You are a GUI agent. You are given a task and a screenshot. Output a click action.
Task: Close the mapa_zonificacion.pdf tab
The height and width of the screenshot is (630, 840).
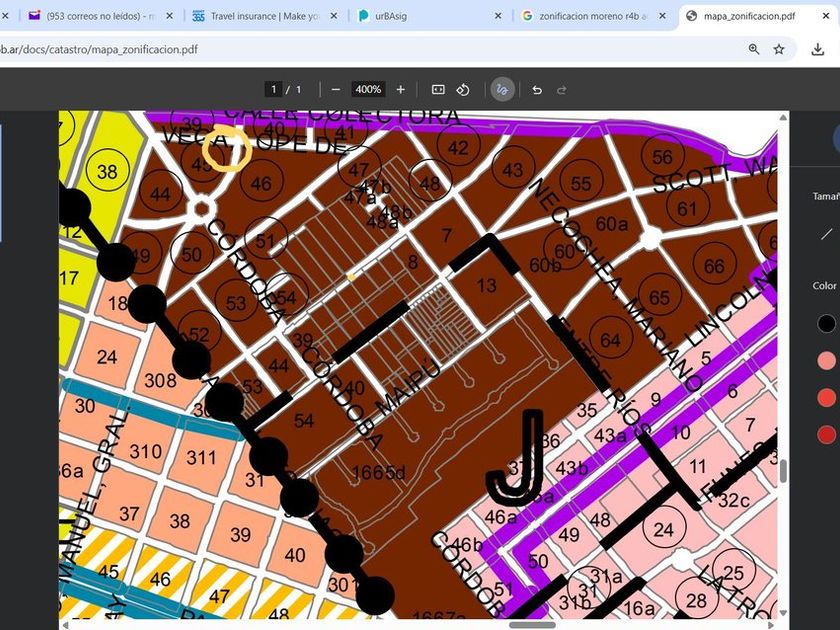click(826, 16)
